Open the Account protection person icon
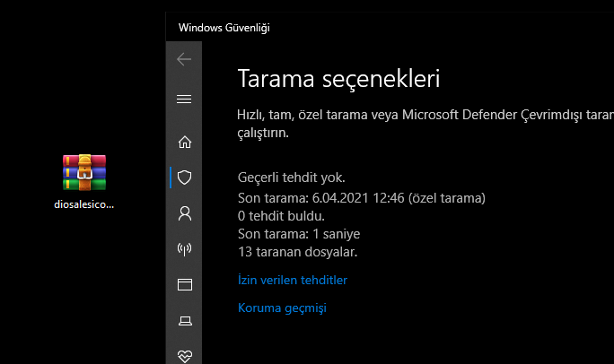This screenshot has width=614, height=364. (184, 213)
